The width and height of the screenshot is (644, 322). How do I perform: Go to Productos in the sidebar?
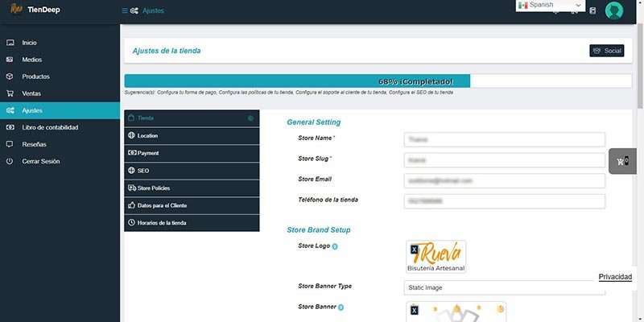[36, 76]
